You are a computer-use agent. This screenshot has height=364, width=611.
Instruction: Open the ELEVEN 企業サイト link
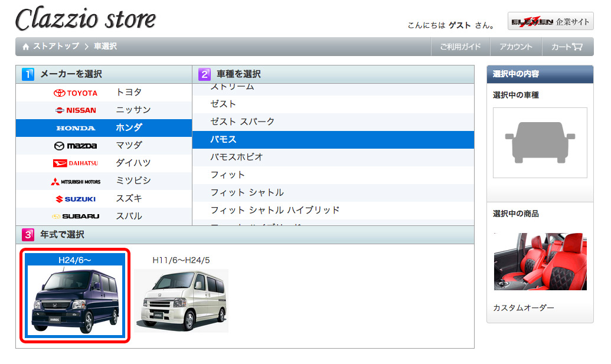pos(550,21)
